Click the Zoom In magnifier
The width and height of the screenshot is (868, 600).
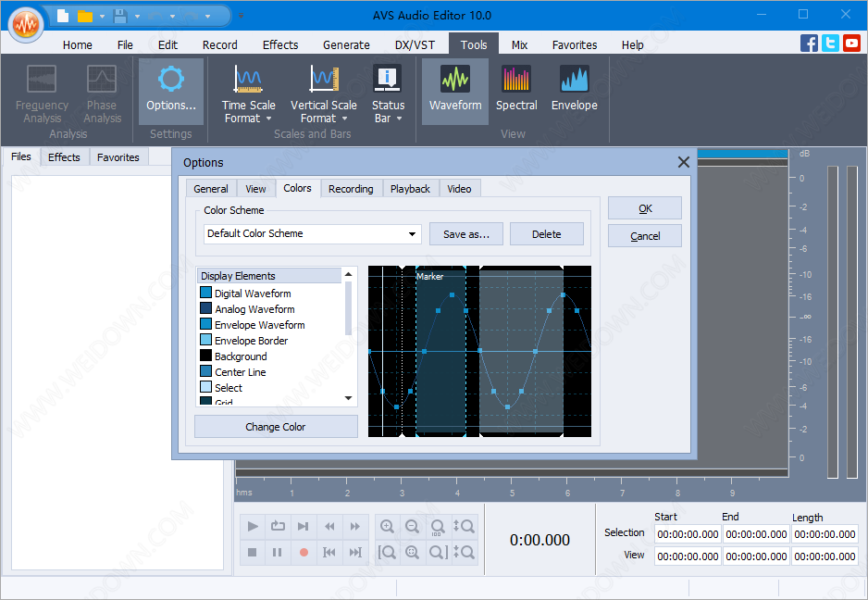[x=387, y=526]
